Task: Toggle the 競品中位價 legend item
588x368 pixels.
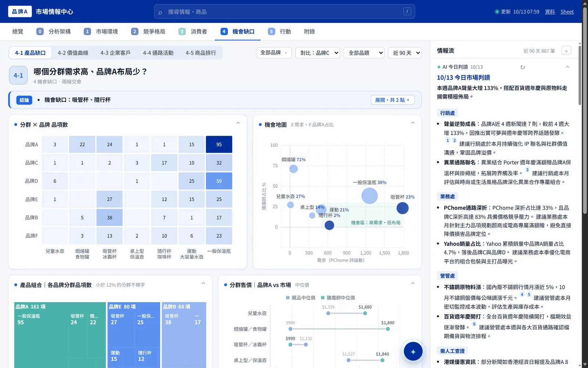Action: [300, 298]
